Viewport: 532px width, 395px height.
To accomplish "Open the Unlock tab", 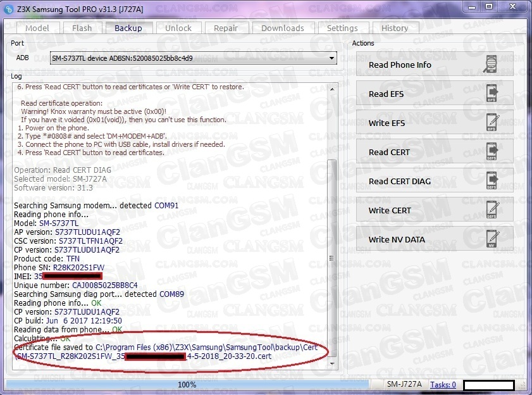I will 178,28.
